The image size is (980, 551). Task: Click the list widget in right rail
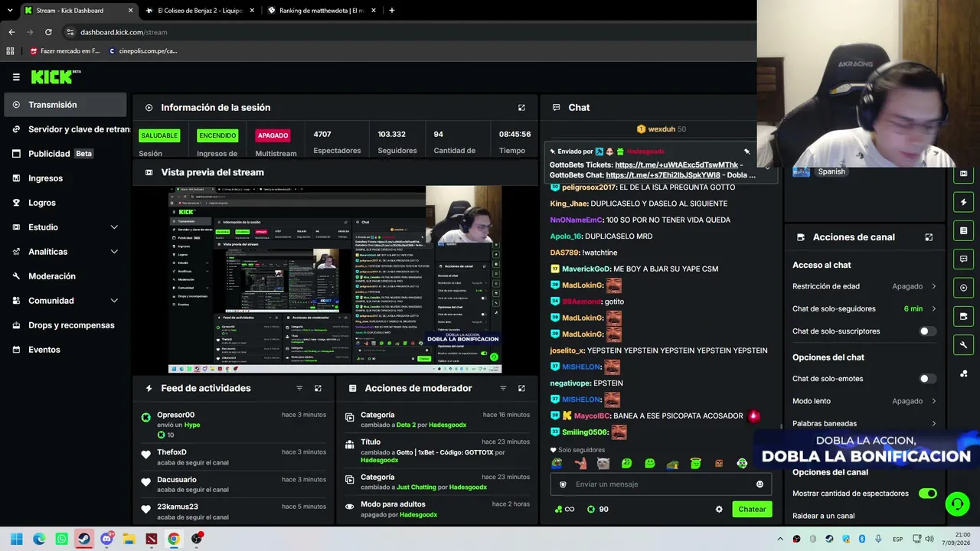click(x=964, y=230)
